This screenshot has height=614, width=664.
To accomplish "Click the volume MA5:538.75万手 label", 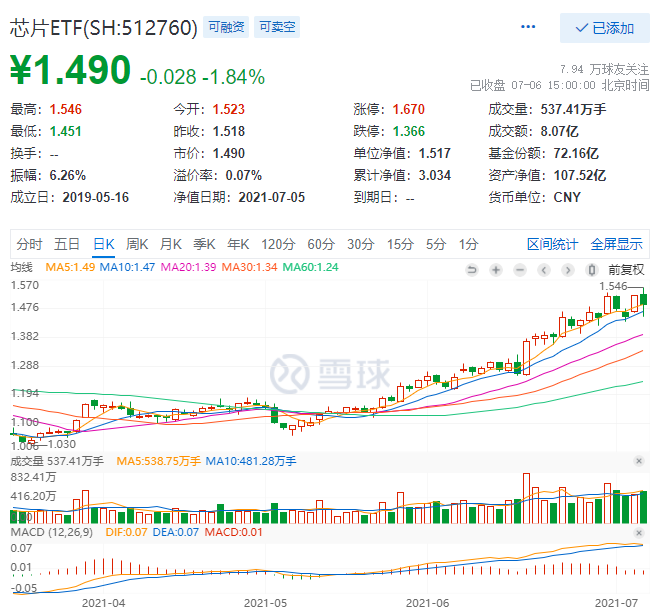I will (158, 461).
